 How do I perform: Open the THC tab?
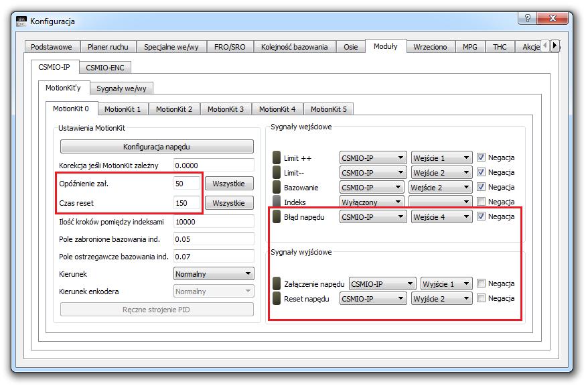[x=500, y=47]
